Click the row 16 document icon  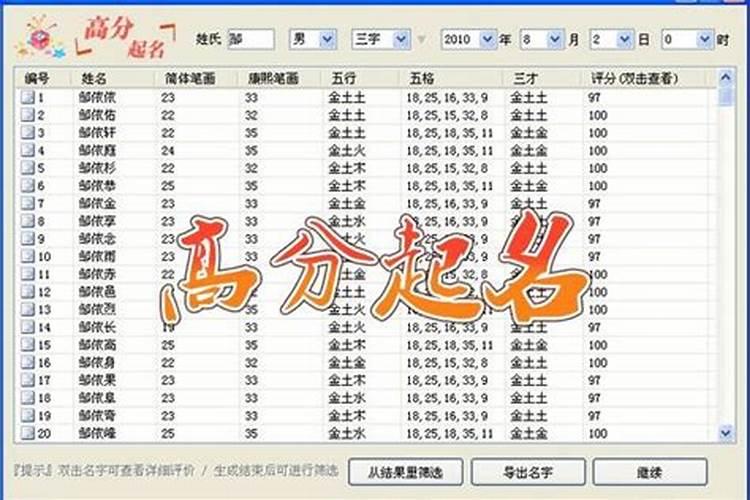(28, 363)
